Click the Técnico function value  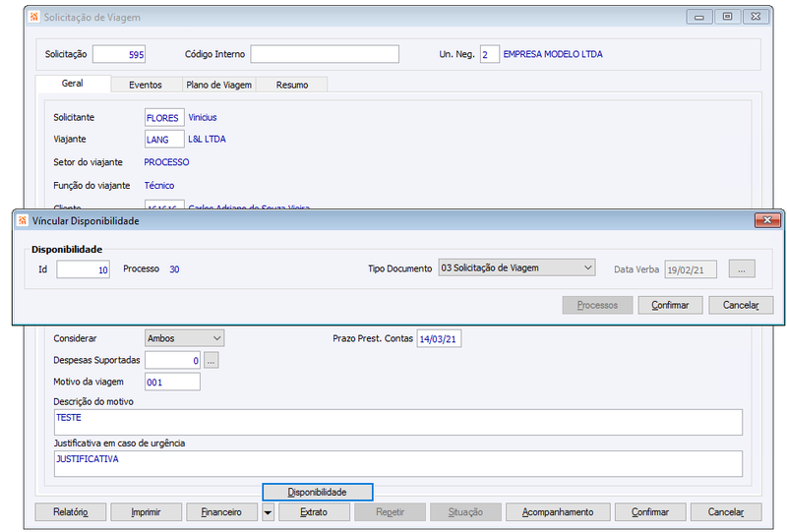coord(159,185)
